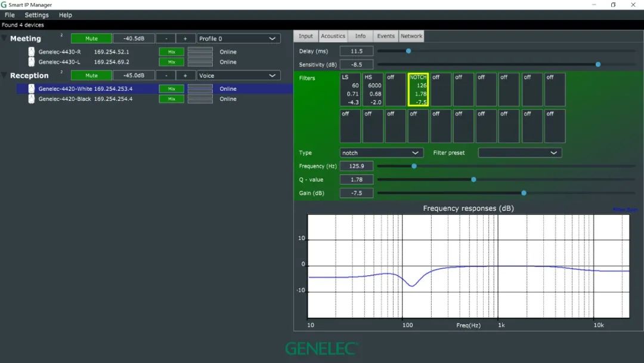The width and height of the screenshot is (644, 363).
Task: Click the Delay slider handle
Action: coord(408,51)
